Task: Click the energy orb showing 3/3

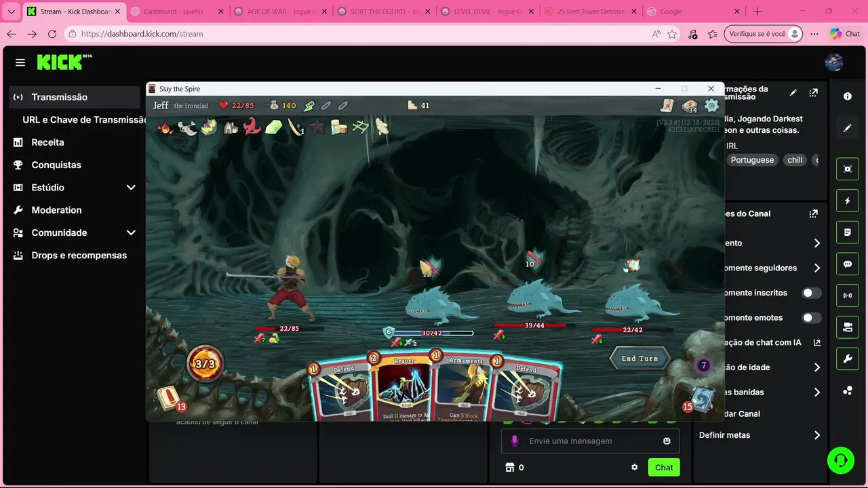Action: [205, 364]
